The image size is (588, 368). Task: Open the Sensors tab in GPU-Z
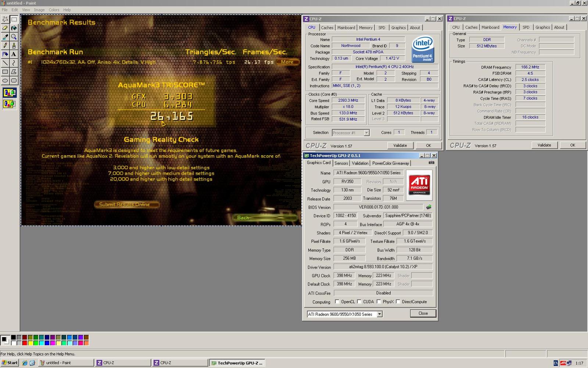341,163
